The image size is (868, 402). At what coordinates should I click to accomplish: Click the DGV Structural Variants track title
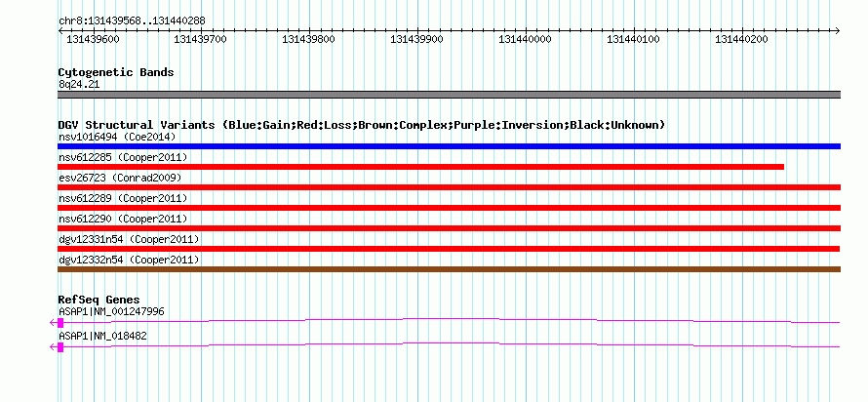pos(362,125)
